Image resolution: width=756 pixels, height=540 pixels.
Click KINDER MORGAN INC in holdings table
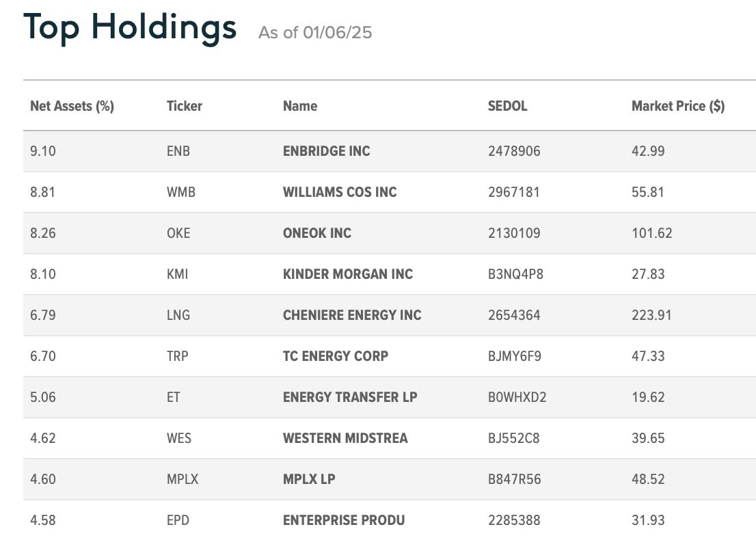pyautogui.click(x=348, y=274)
